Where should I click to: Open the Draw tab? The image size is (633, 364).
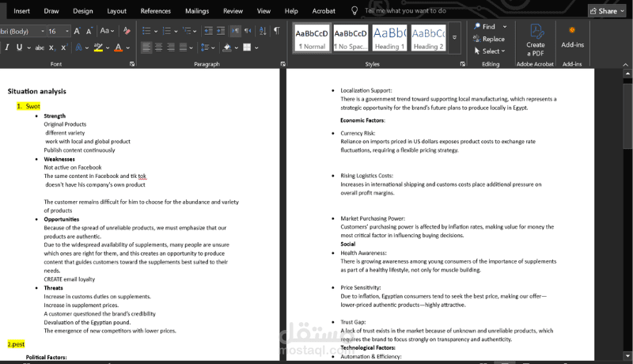point(51,11)
